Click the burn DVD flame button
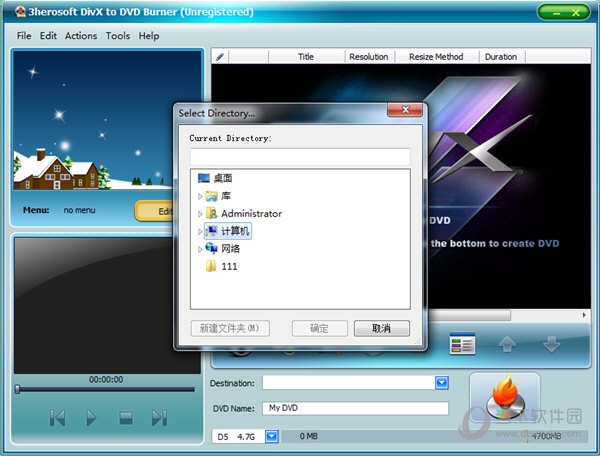 [505, 397]
